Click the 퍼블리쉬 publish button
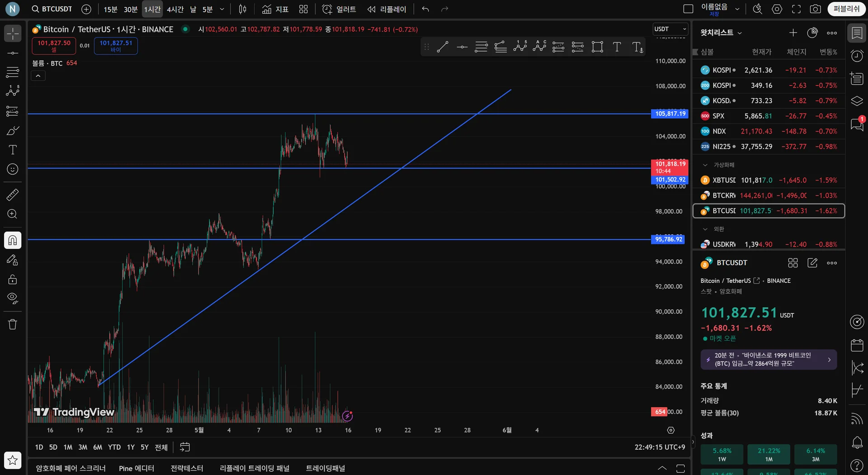 tap(846, 9)
